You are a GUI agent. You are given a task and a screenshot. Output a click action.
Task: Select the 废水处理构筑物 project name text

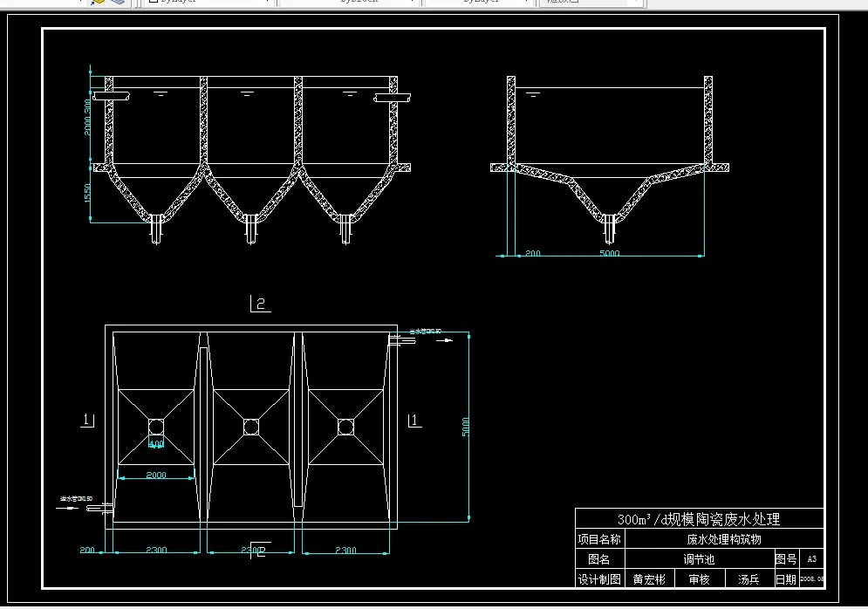coord(724,539)
